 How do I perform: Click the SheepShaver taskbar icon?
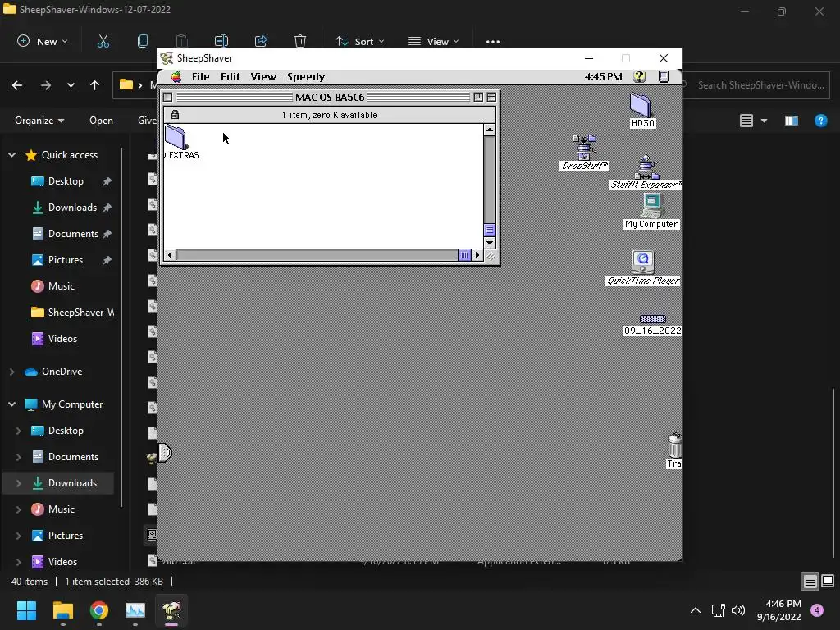(x=171, y=610)
